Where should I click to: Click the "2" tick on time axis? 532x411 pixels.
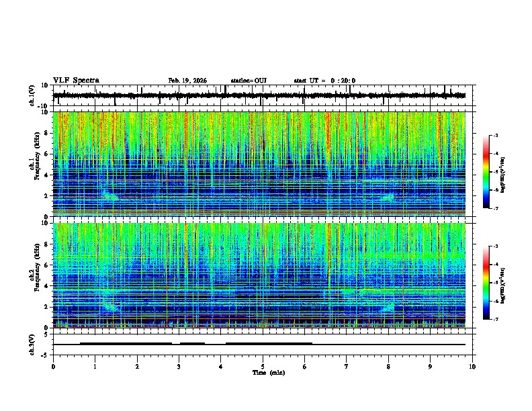(x=137, y=367)
